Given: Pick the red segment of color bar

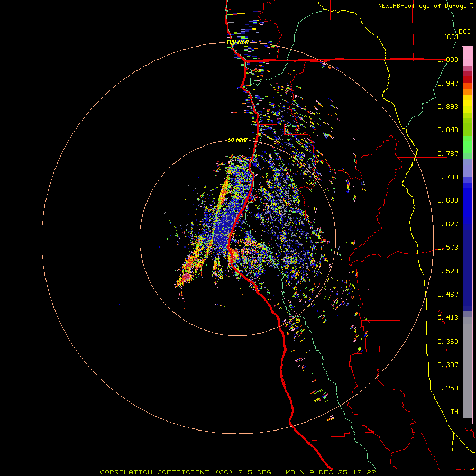Looking at the screenshot, I should 467,79.
